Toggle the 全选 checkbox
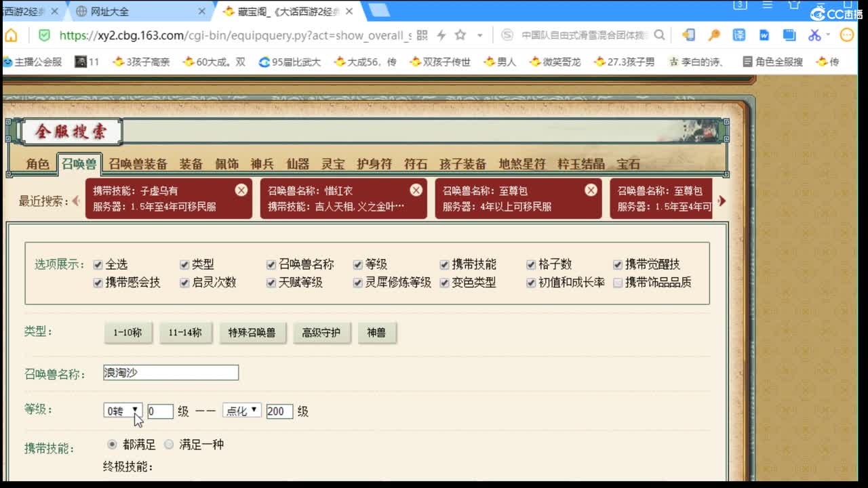868x488 pixels. point(98,264)
